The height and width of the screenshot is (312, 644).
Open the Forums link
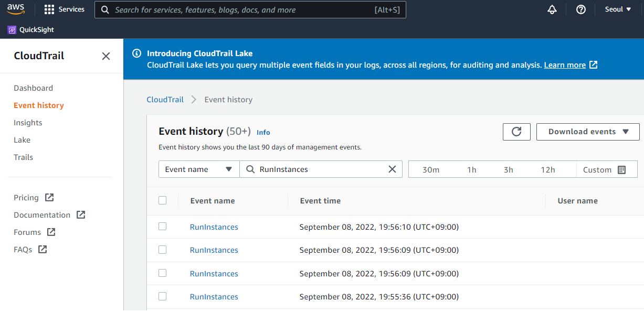[27, 232]
